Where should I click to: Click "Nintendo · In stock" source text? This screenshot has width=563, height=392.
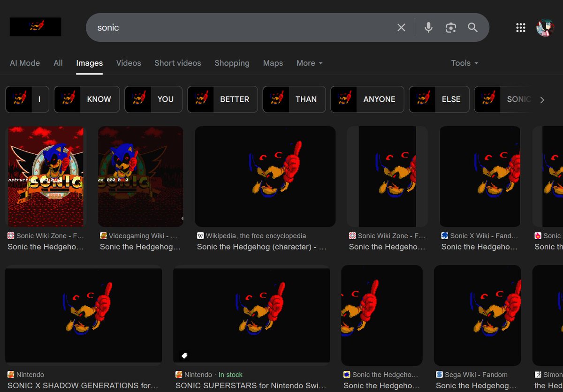tap(213, 375)
